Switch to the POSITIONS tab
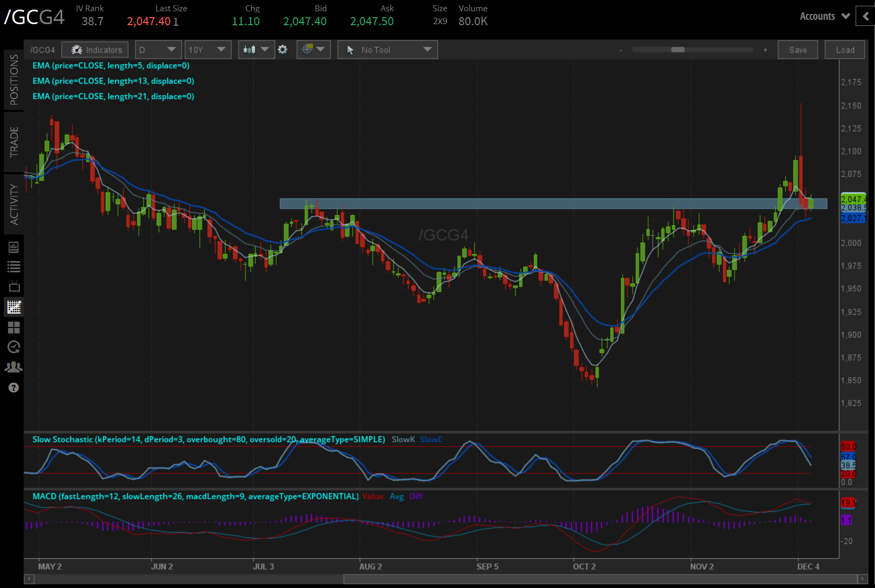 [14, 80]
